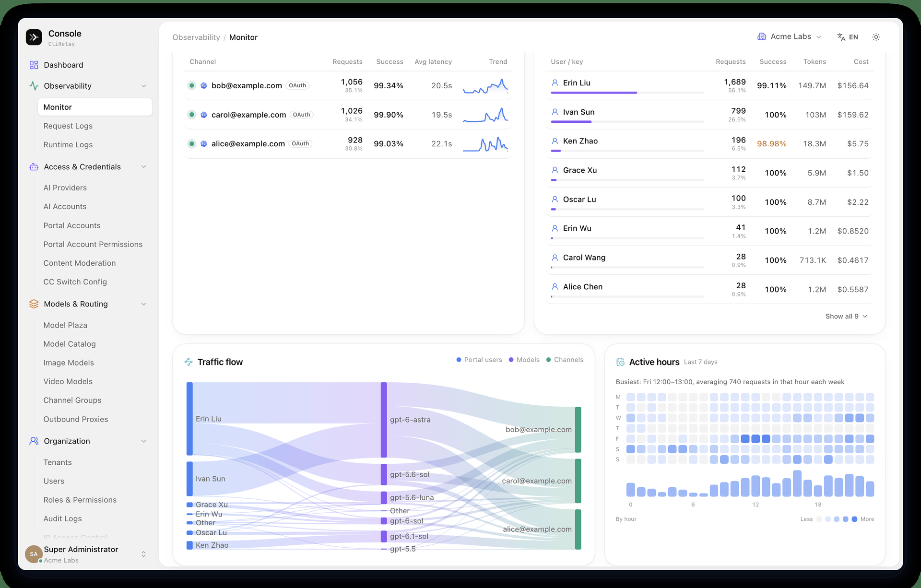Click the user icon beside Ken Zhao
Viewport: 921px width, 588px height.
(x=555, y=141)
